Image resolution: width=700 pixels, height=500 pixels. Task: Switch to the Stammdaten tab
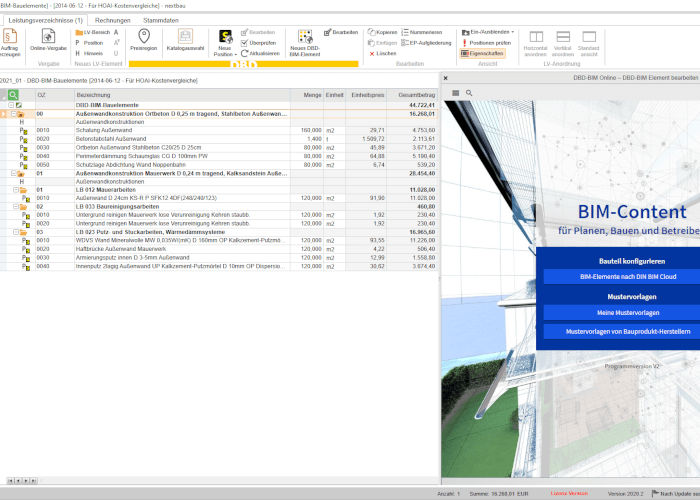tap(161, 20)
